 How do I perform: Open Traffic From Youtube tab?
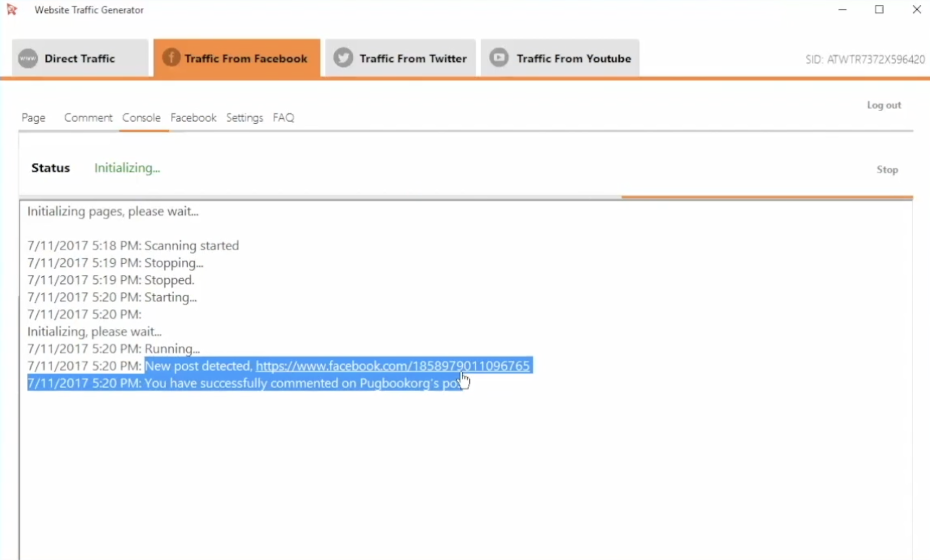click(x=560, y=58)
